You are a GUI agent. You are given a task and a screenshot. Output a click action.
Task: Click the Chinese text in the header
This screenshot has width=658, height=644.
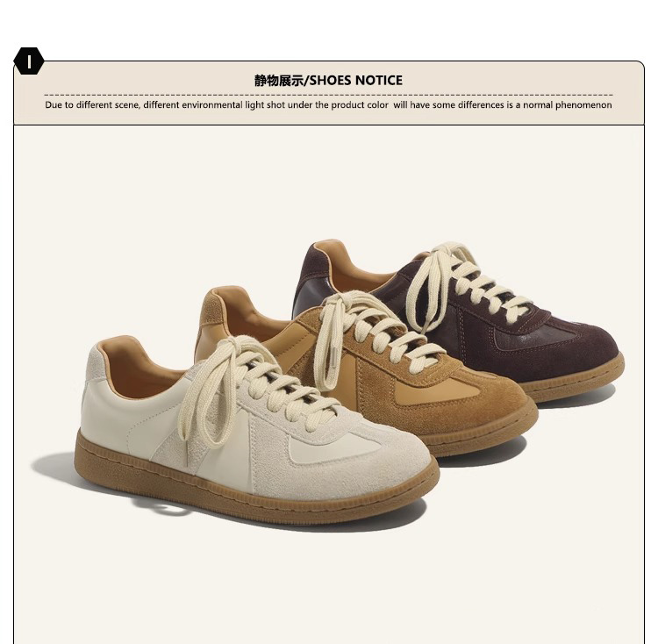pos(279,80)
